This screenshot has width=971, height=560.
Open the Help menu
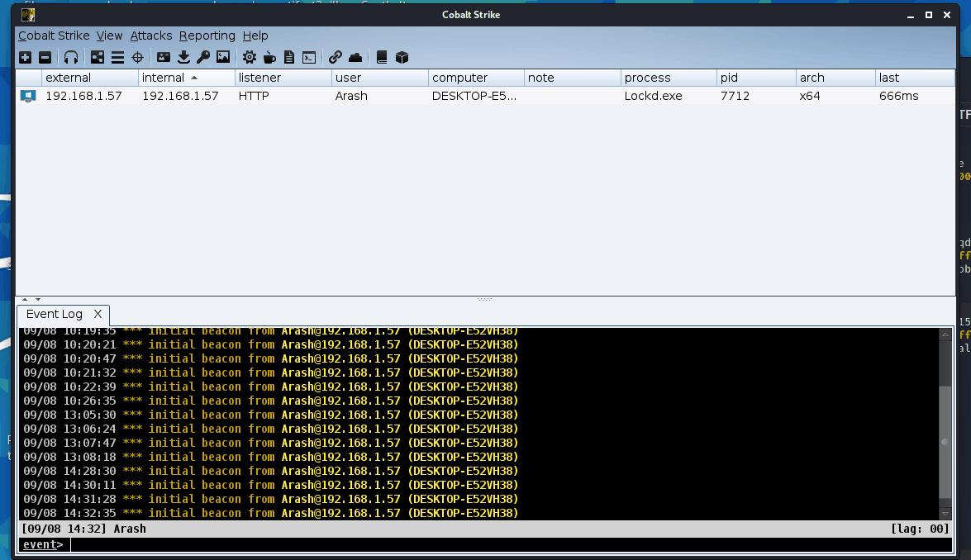point(255,36)
